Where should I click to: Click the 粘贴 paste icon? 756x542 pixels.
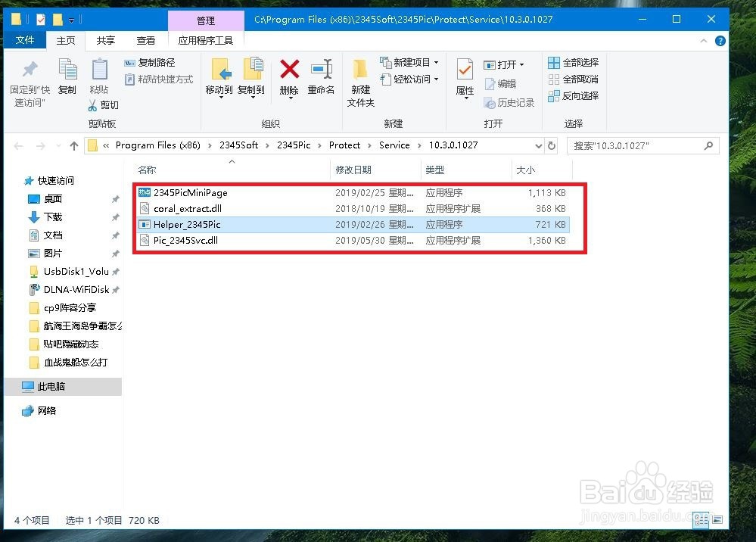99,70
